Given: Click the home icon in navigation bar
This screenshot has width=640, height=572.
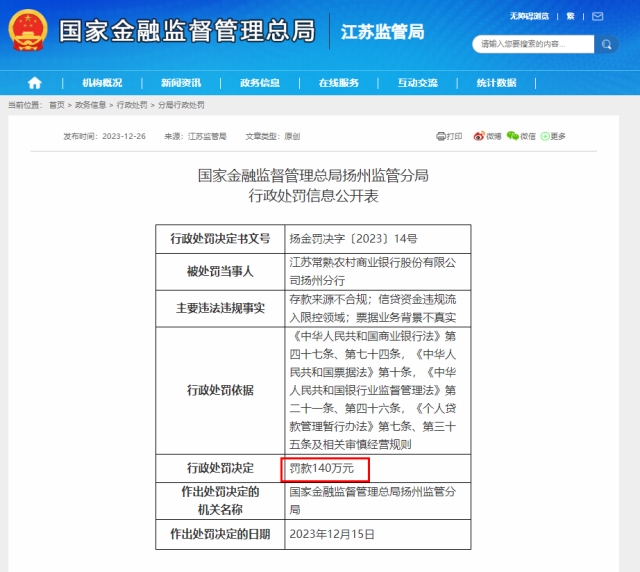Looking at the screenshot, I should (x=35, y=83).
